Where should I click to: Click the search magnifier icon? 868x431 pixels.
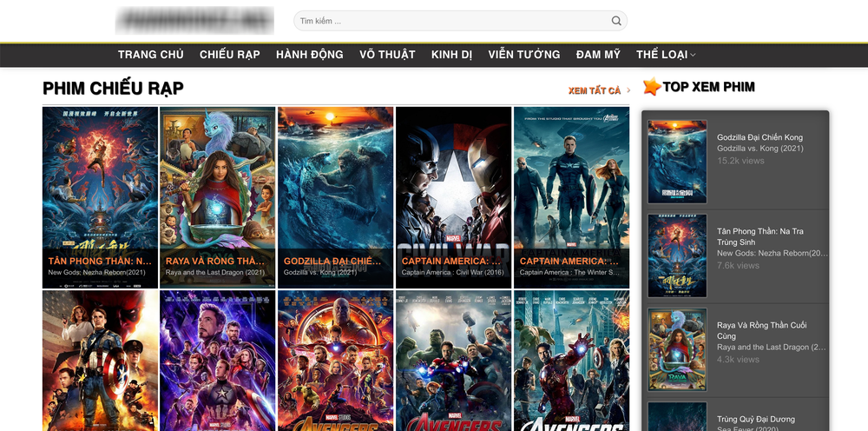(x=616, y=21)
